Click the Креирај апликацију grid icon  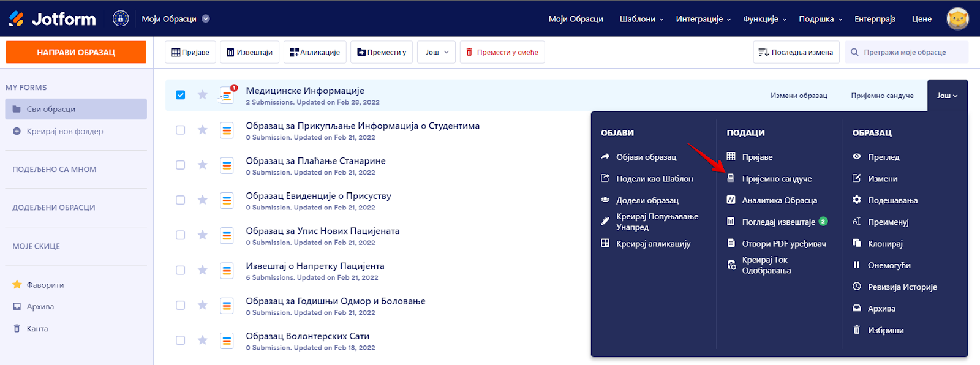[x=605, y=243]
